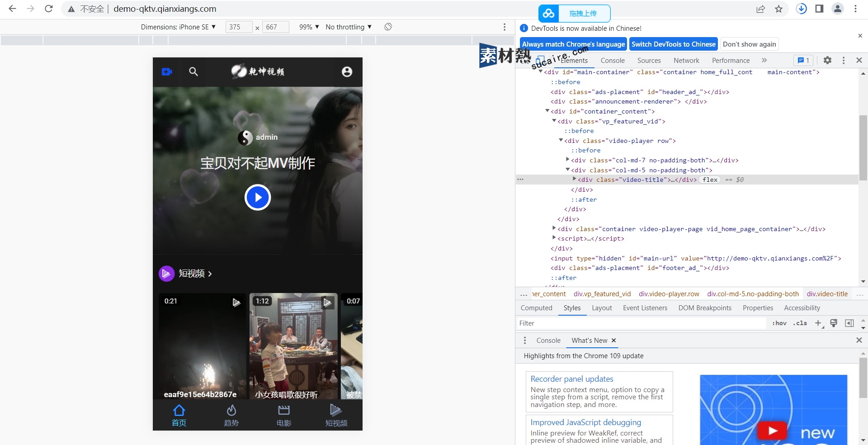
Task: Open DevTools issues counter badge
Action: pyautogui.click(x=803, y=60)
